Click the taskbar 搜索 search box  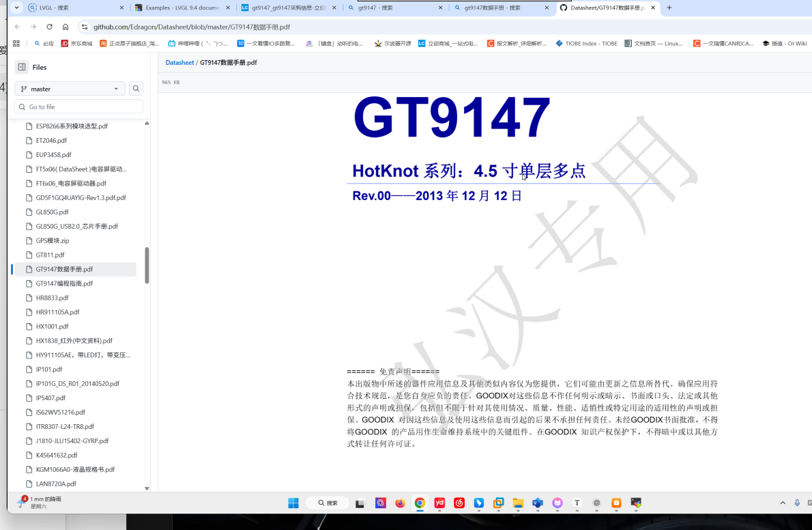(x=327, y=503)
